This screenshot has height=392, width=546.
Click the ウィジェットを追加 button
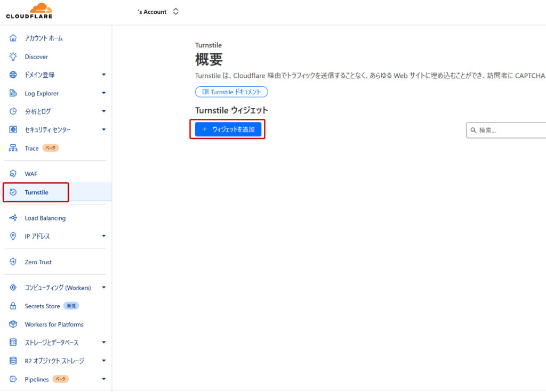click(228, 129)
